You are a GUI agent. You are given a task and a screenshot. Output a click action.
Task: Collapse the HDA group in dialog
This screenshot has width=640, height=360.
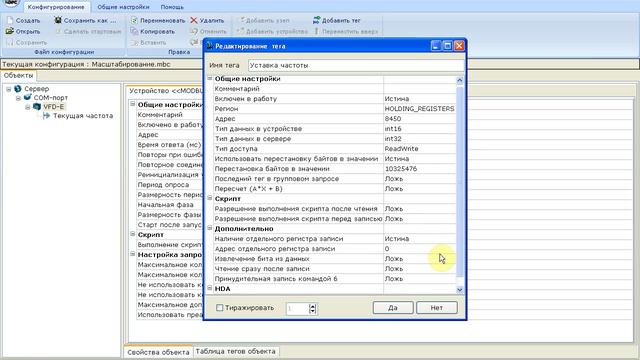(x=210, y=288)
